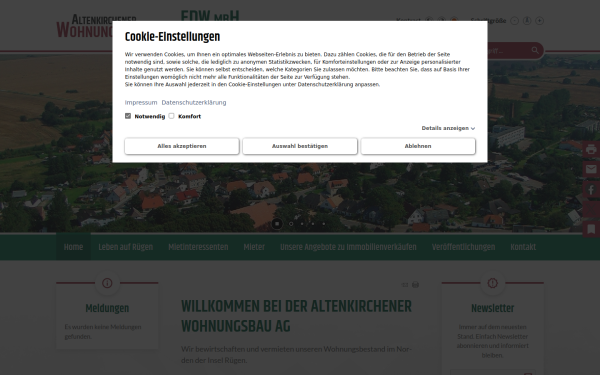
Task: Open Mietinteressenten menu
Action: (x=198, y=247)
